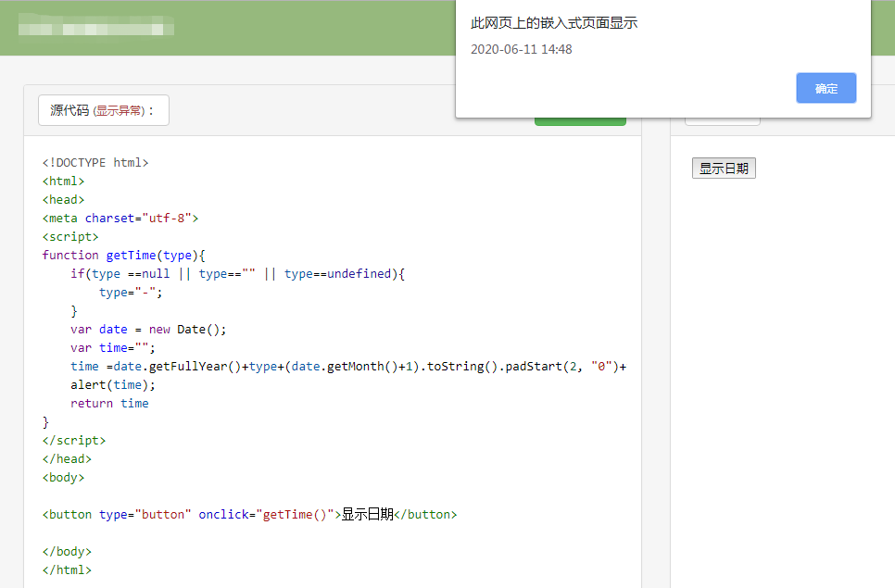Click the if(type ==null line in code
This screenshot has height=588, width=895.
click(x=237, y=274)
